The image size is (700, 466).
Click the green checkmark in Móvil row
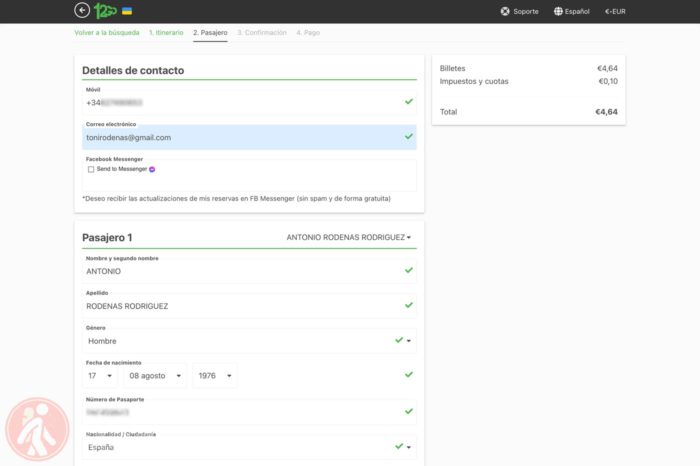click(x=408, y=102)
